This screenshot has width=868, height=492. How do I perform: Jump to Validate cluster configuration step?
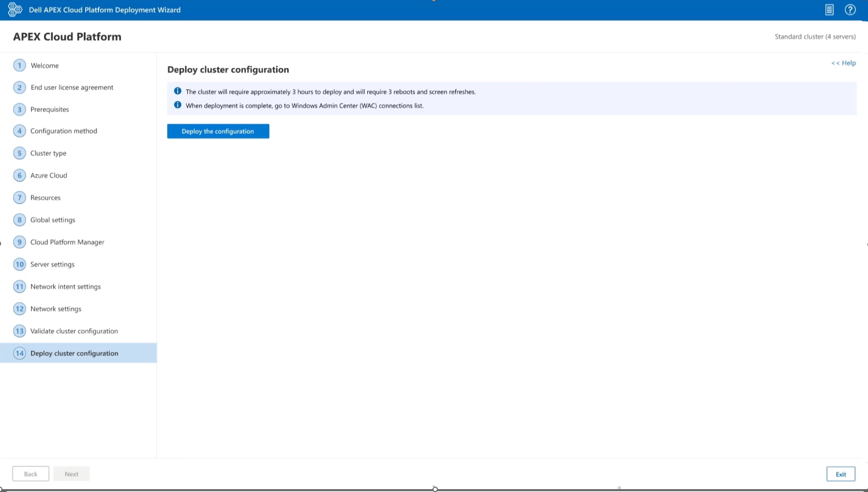[74, 331]
